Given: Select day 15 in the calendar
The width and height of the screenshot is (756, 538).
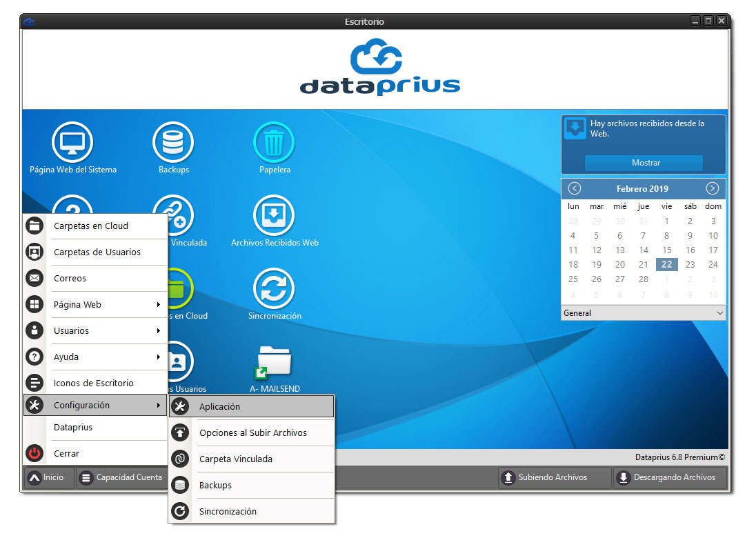Looking at the screenshot, I should click(667, 250).
